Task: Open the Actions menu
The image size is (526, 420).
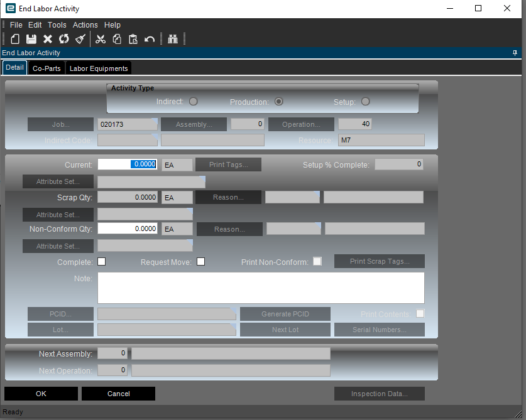Action: click(x=85, y=25)
